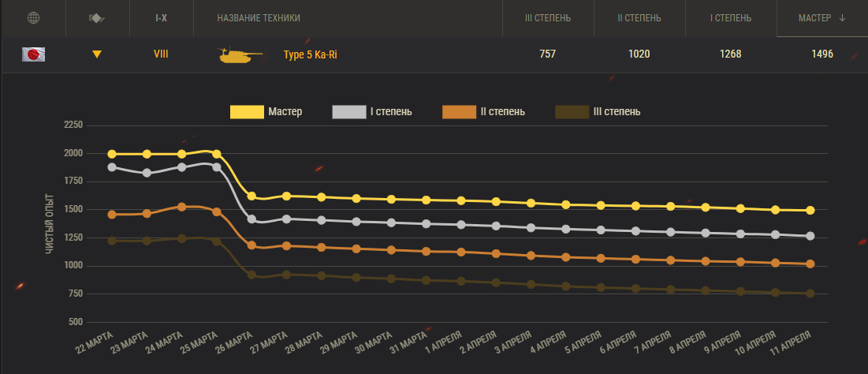Screen dimensions: 868x374
Task: Click Мастер data point on 22 марта
Action: point(112,154)
